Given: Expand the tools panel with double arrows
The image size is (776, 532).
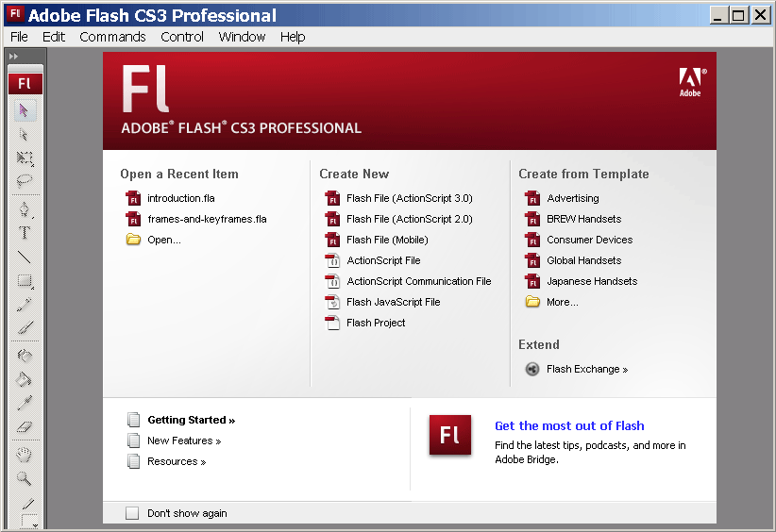Looking at the screenshot, I should click(x=13, y=57).
